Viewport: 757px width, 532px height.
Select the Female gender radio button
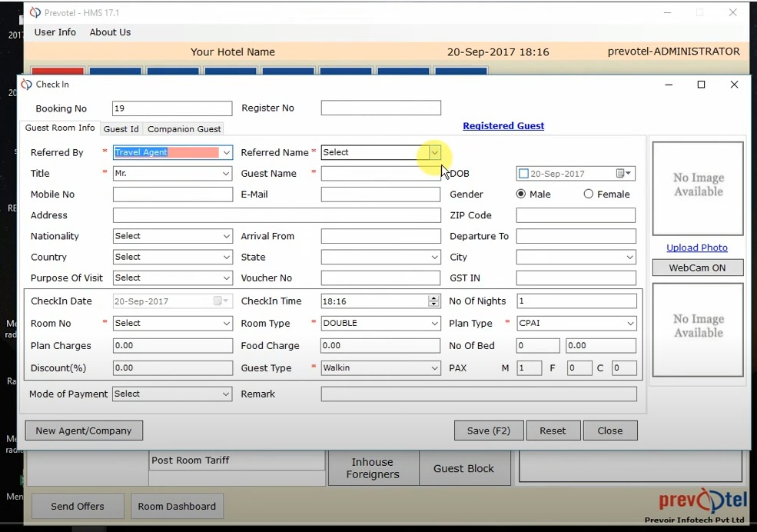click(589, 195)
